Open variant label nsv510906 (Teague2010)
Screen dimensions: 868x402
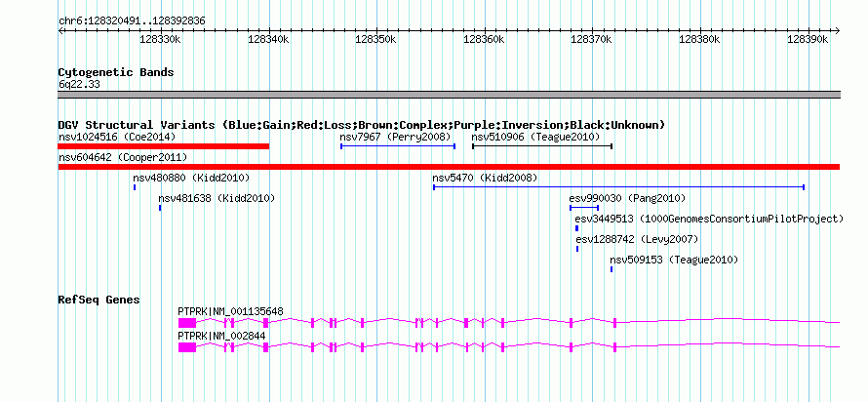(x=535, y=137)
